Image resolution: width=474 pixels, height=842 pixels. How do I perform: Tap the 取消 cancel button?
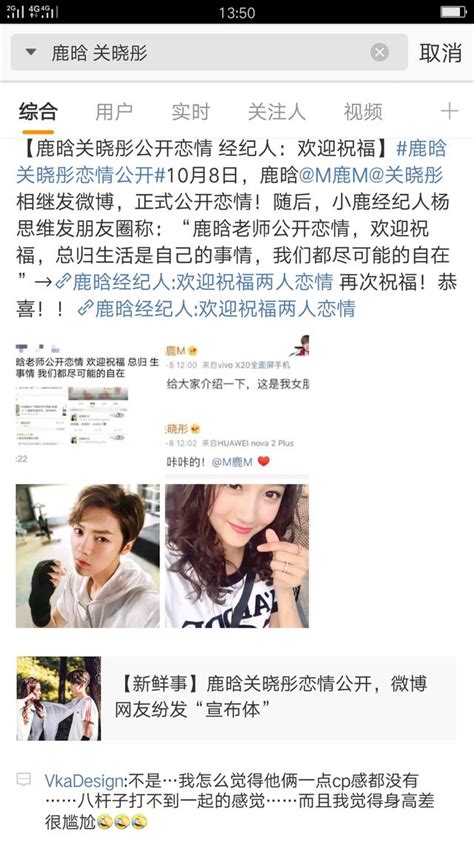click(x=440, y=53)
